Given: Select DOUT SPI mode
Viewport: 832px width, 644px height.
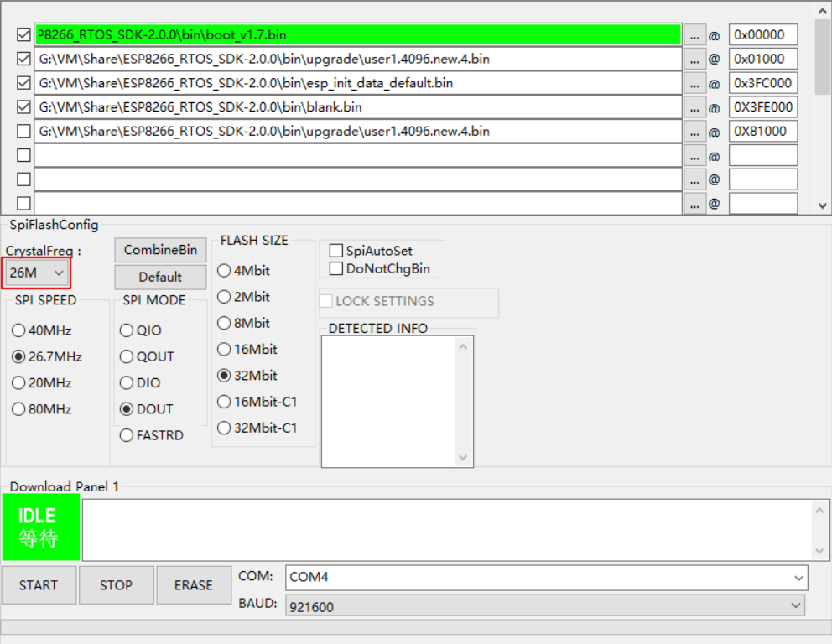Looking at the screenshot, I should pos(147,409).
